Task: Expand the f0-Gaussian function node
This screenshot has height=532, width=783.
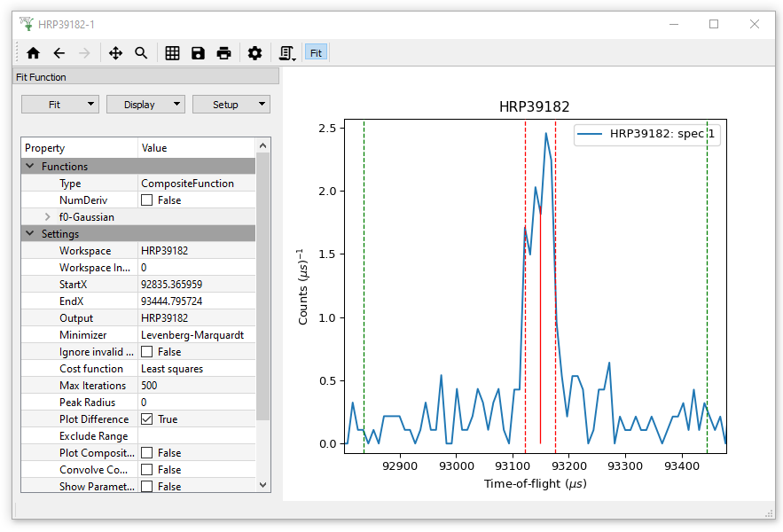Action: 48,217
